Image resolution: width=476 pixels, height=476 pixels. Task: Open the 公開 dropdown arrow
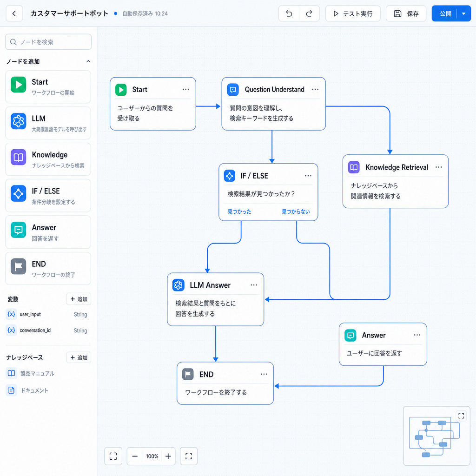tap(463, 13)
